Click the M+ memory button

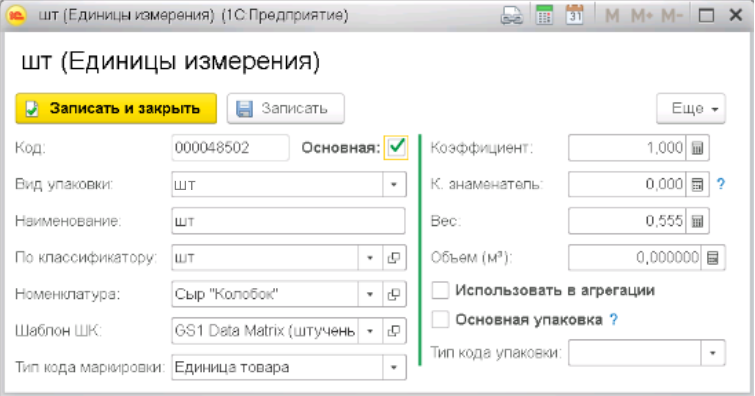[642, 16]
